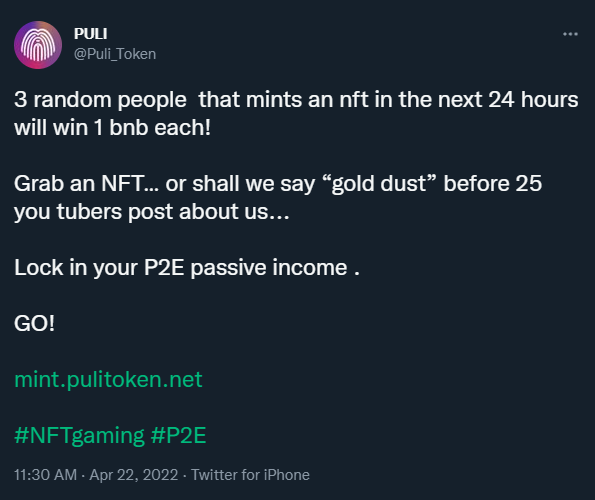
Task: Open the three-dot more options menu
Action: 570,34
